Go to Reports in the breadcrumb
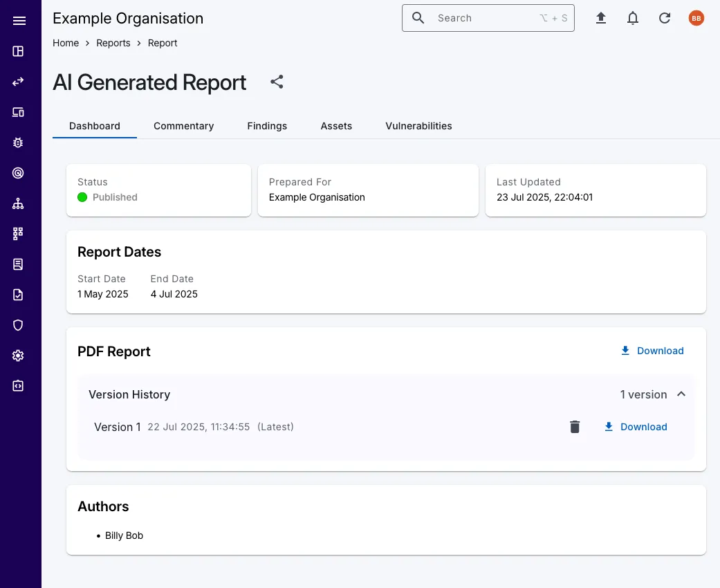The image size is (720, 588). [x=113, y=43]
